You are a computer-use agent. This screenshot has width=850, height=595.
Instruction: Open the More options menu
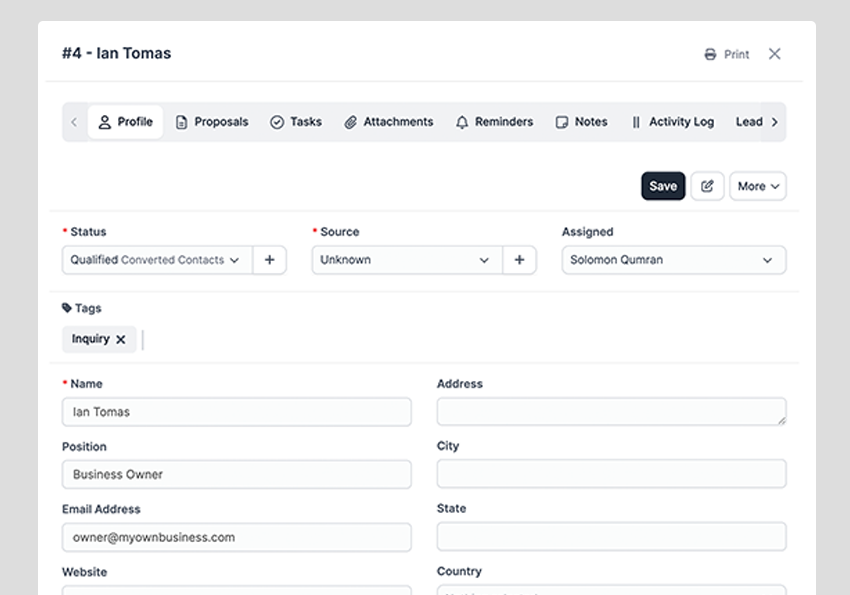point(757,186)
